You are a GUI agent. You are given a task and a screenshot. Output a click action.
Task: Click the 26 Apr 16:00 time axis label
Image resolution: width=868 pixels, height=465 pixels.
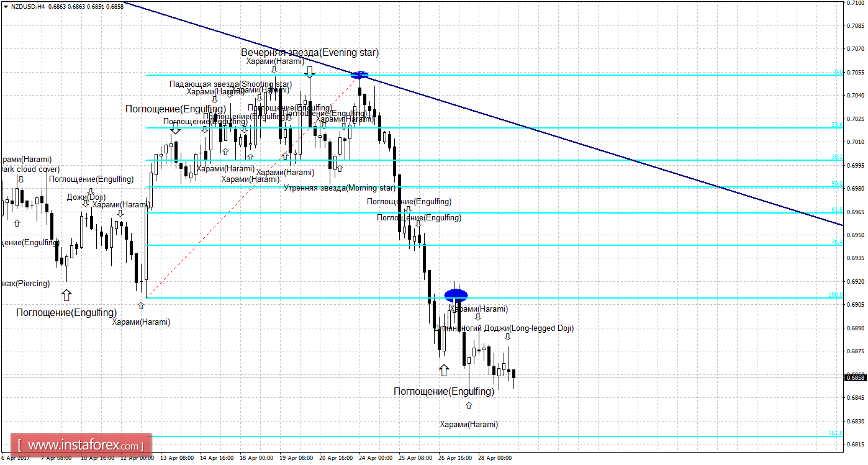pos(454,458)
